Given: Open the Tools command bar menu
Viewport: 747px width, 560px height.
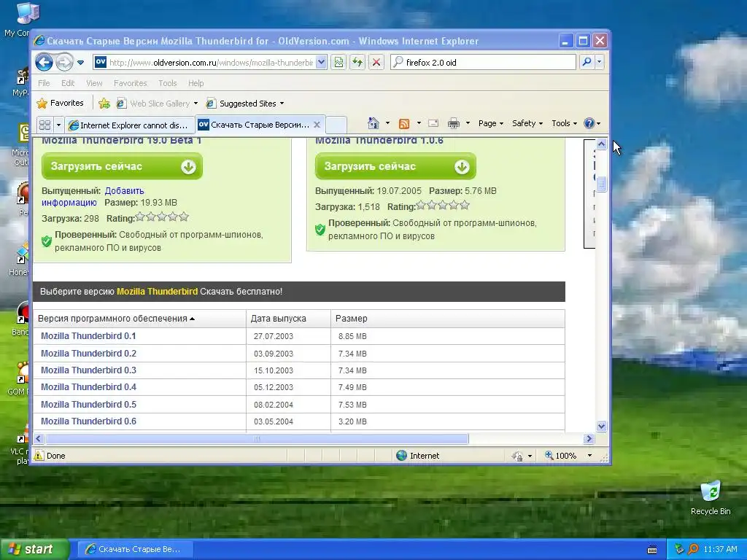Looking at the screenshot, I should coord(564,123).
